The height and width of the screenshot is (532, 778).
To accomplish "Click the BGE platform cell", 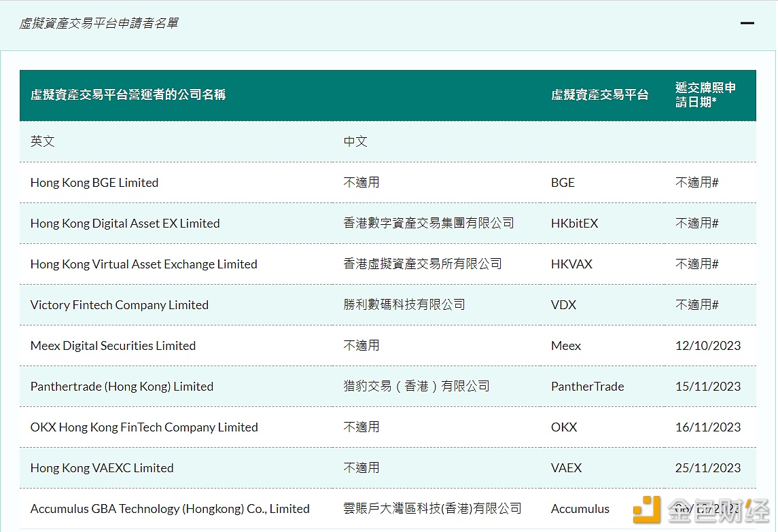I will coord(563,183).
